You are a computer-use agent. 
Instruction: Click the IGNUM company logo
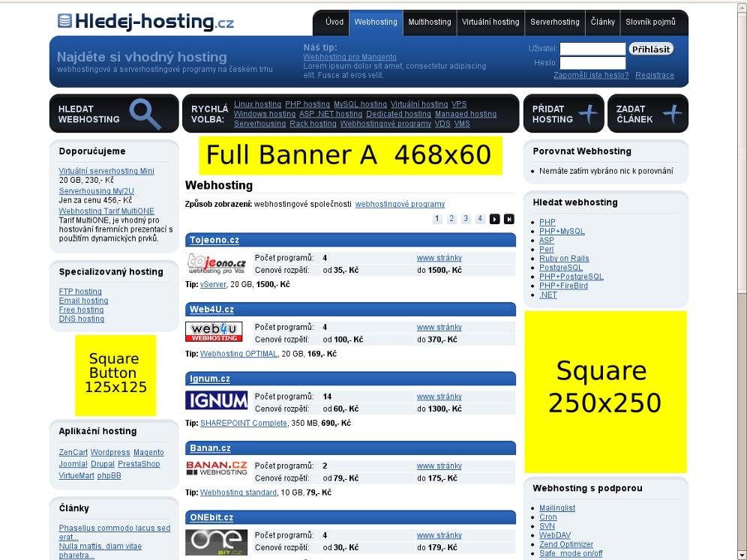tap(216, 400)
